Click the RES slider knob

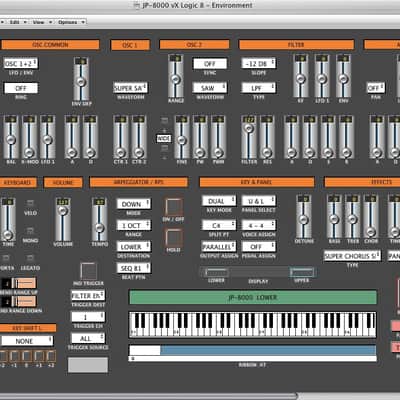click(267, 152)
